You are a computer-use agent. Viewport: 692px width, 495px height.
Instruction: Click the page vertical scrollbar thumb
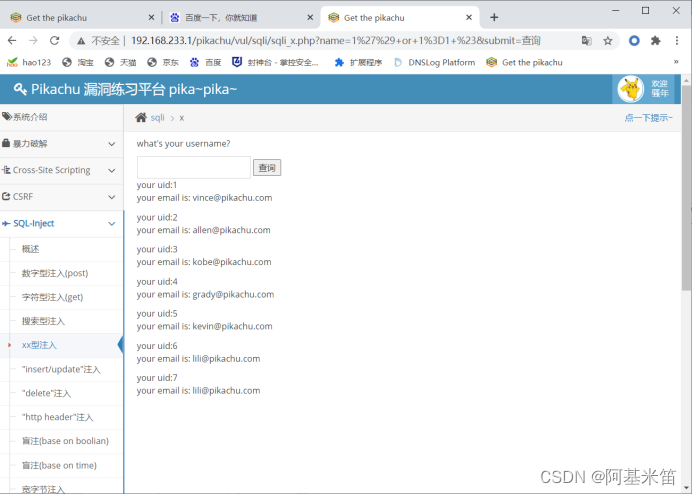pyautogui.click(x=686, y=188)
